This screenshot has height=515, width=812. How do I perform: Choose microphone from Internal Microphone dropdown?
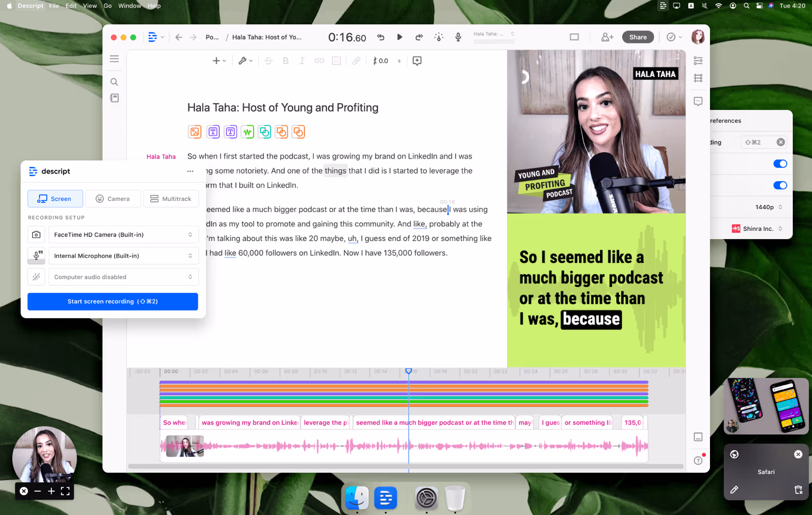click(123, 256)
